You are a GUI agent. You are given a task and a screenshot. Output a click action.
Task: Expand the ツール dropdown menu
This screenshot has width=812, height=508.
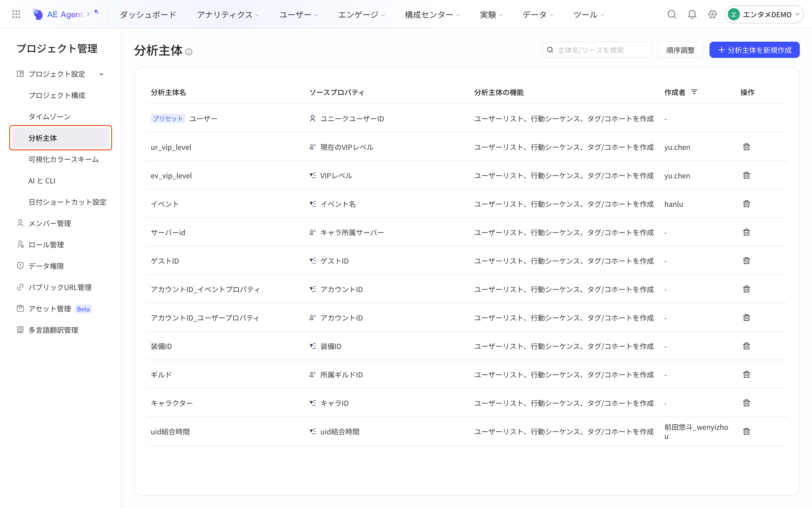(589, 14)
